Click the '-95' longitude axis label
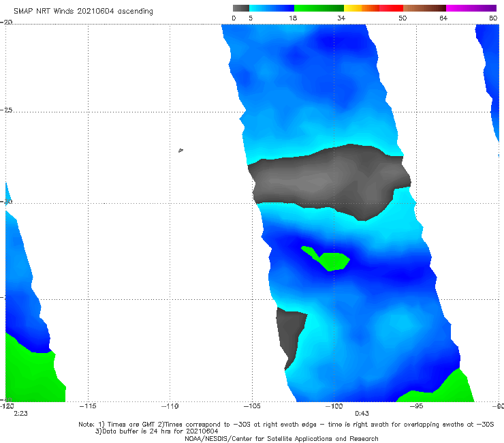 [x=417, y=406]
